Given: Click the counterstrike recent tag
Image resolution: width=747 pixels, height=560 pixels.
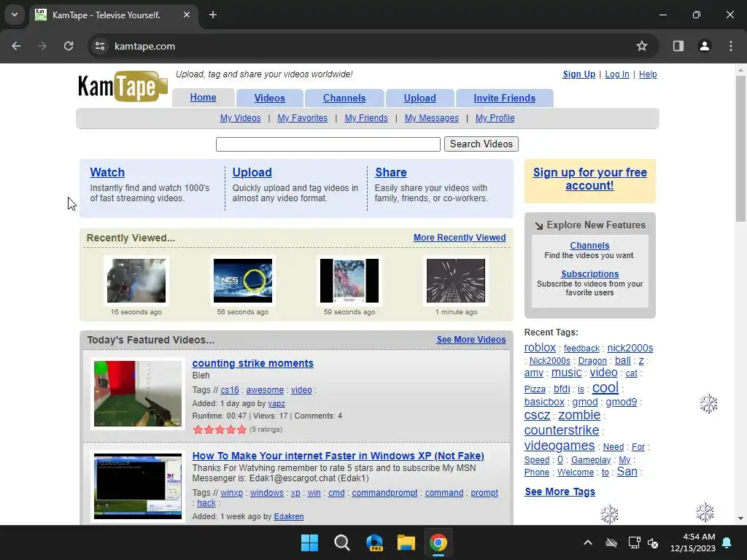Looking at the screenshot, I should [561, 430].
